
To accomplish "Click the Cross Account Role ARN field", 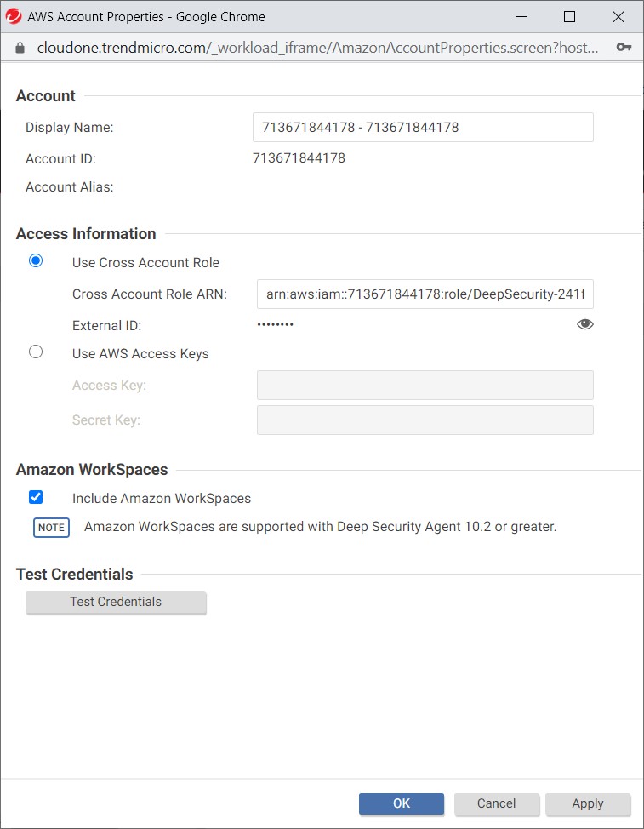I will click(425, 294).
